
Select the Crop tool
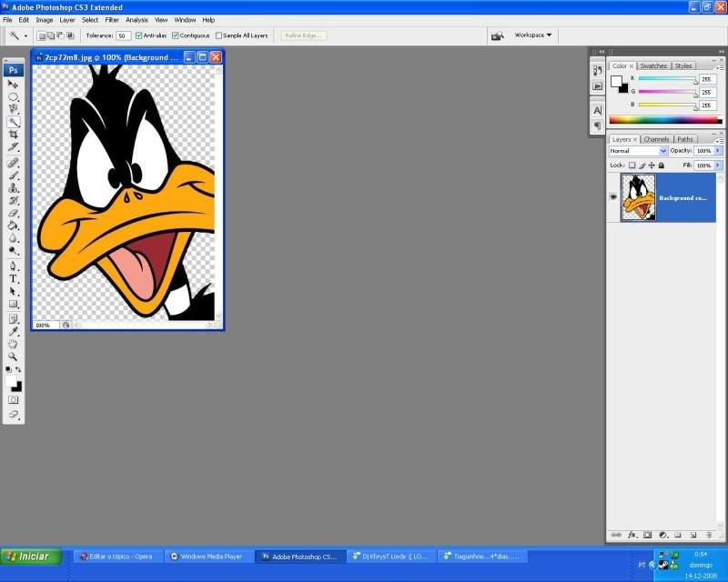13,135
